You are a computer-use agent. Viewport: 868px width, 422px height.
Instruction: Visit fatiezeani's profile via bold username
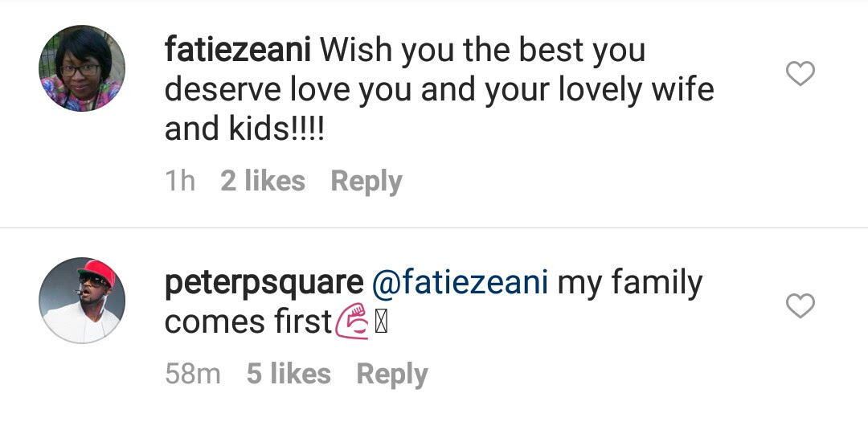point(237,50)
